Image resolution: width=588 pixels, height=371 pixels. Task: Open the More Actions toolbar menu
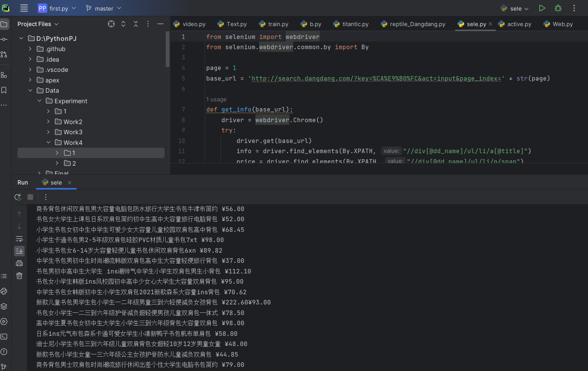574,8
